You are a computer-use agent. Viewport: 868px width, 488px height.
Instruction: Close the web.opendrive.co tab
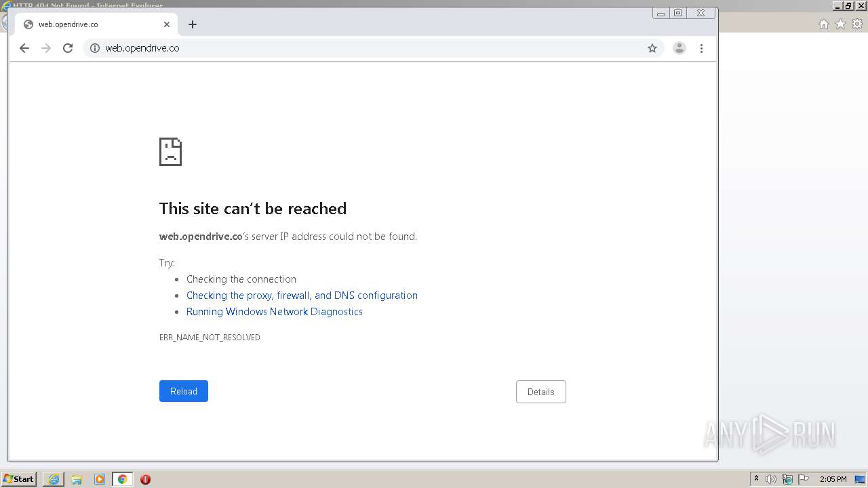(167, 24)
